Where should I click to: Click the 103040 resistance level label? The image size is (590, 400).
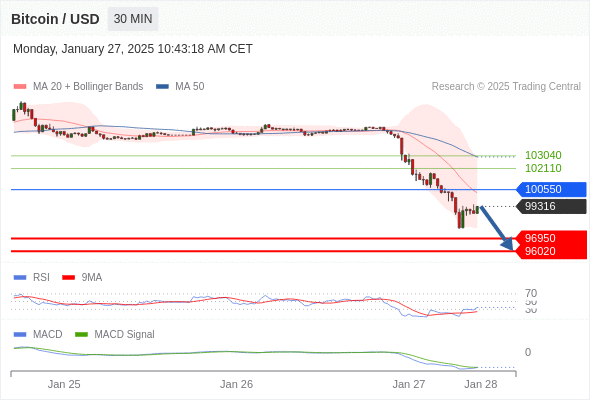543,155
